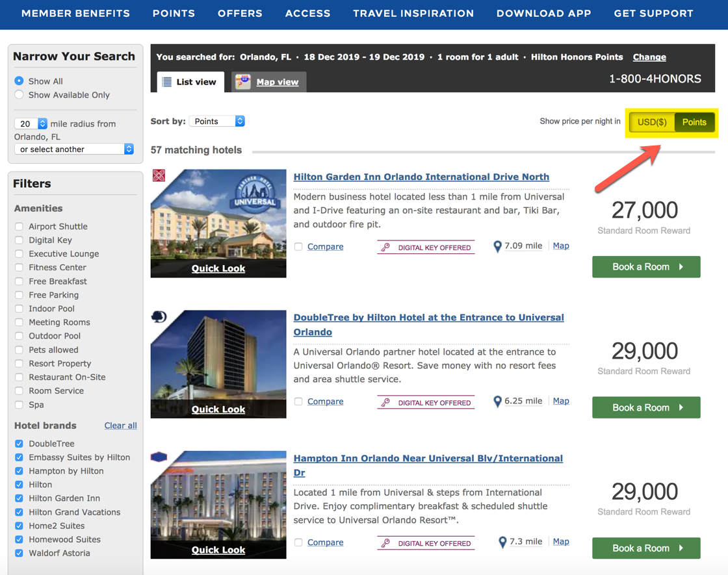Show prices in Points
Viewport: 728px width, 575px height.
click(x=694, y=122)
